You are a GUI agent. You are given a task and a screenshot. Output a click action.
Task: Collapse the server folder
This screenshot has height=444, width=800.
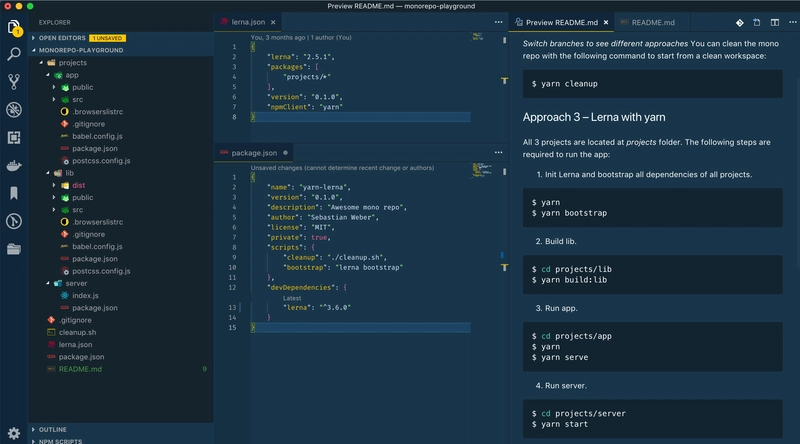pyautogui.click(x=75, y=283)
